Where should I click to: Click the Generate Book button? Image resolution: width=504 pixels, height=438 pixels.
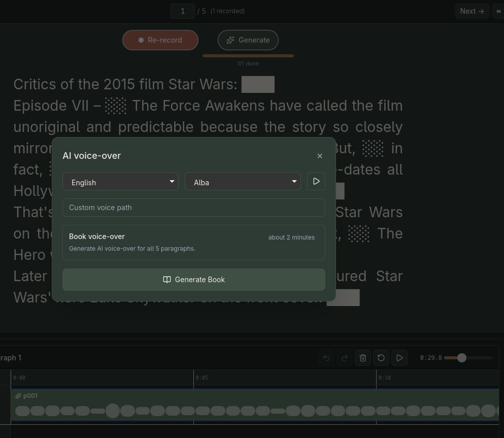[x=194, y=280]
